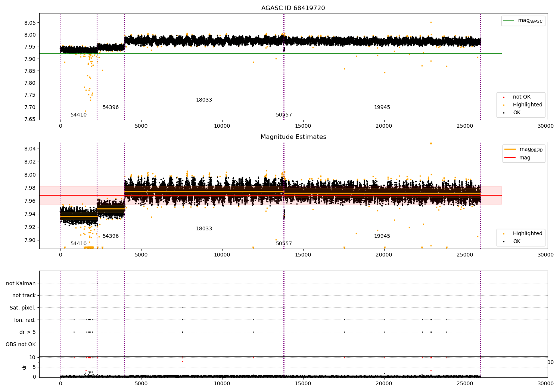
Task: Click obsid 18033 in the Magnitude Estimates plot
Action: click(x=204, y=229)
